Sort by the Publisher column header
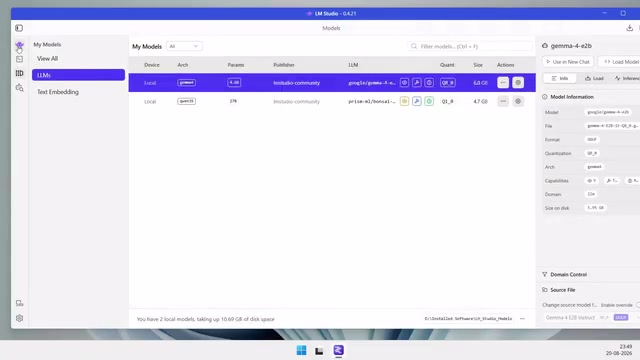 [x=284, y=65]
